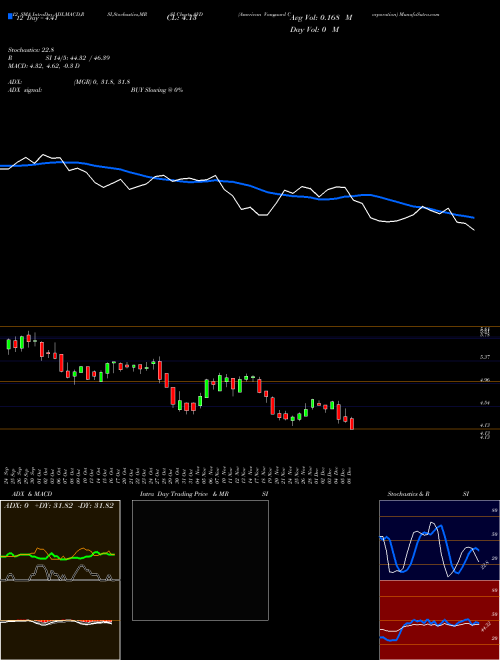500x660 pixels.
Task: Click the blue 12-day SMA legend square
Action: [x=10, y=16]
